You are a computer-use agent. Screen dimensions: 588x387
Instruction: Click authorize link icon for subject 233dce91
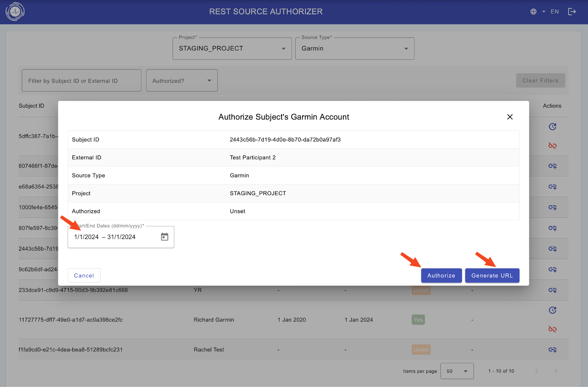tap(552, 290)
